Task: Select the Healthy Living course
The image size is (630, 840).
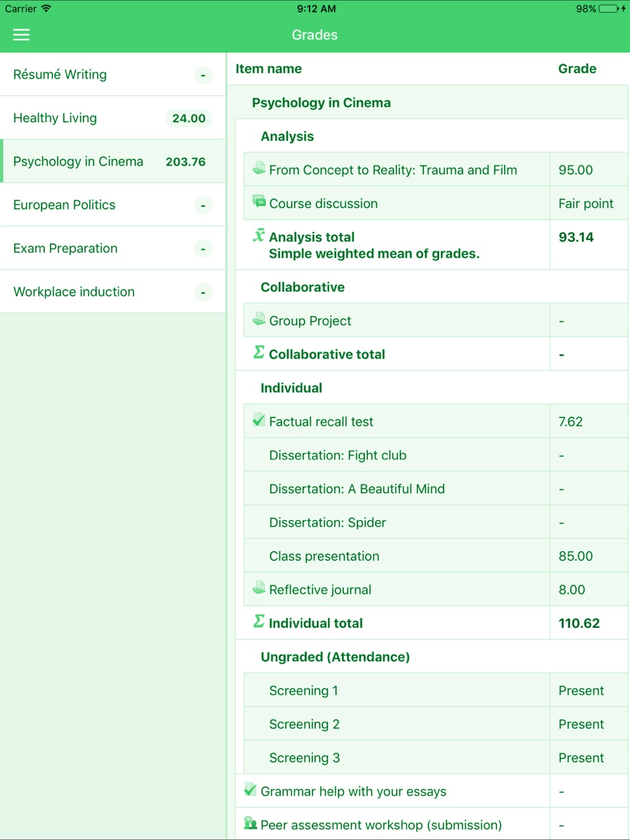Action: [x=113, y=118]
